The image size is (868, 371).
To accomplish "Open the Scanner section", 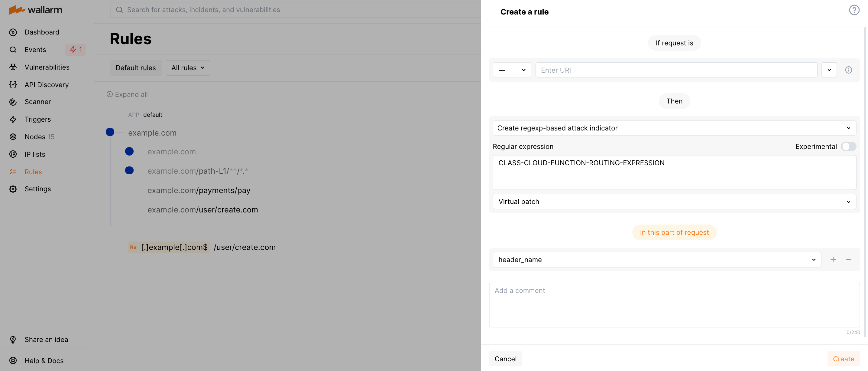I will (37, 102).
